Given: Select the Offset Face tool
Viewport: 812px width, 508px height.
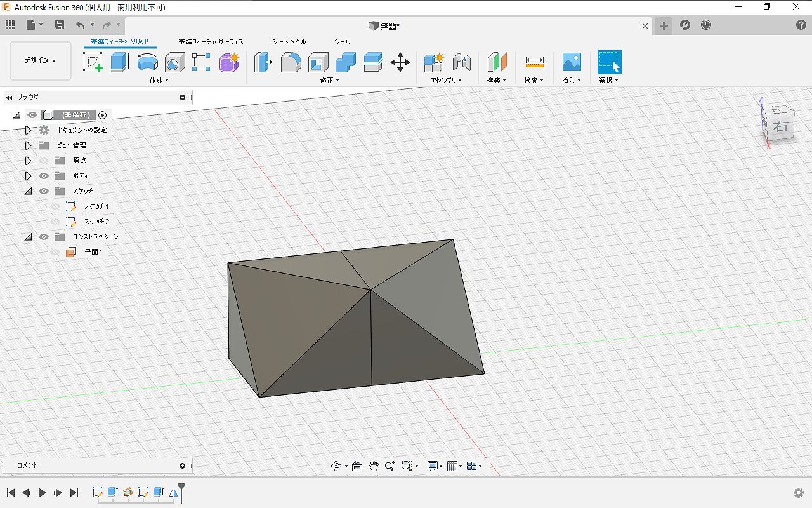Looking at the screenshot, I should tap(372, 62).
